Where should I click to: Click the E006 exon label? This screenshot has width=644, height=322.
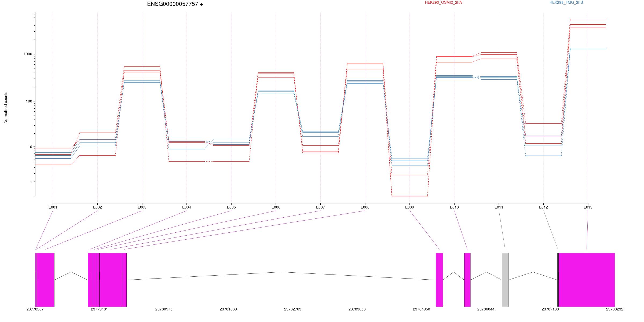coord(276,207)
